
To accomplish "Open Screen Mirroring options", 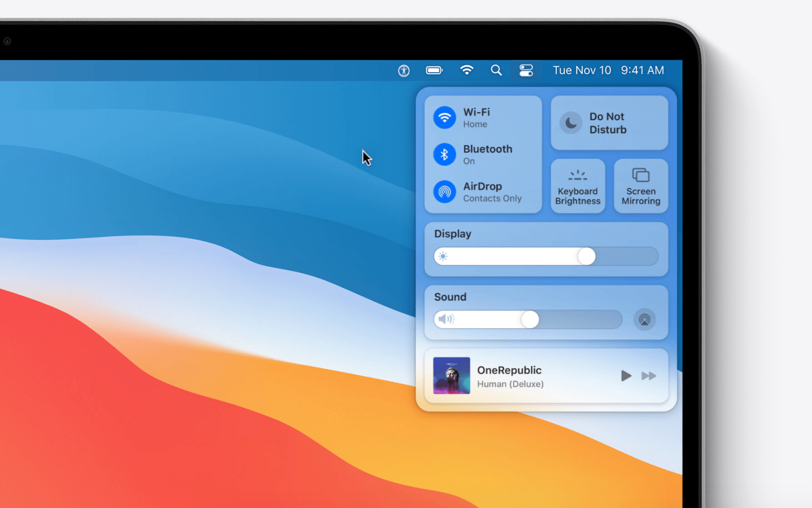I will pyautogui.click(x=641, y=187).
